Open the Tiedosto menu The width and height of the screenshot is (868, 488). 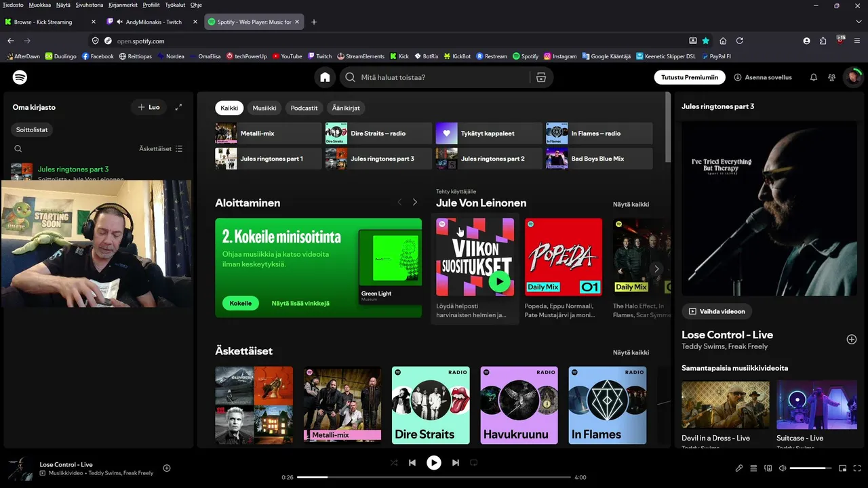coord(13,5)
